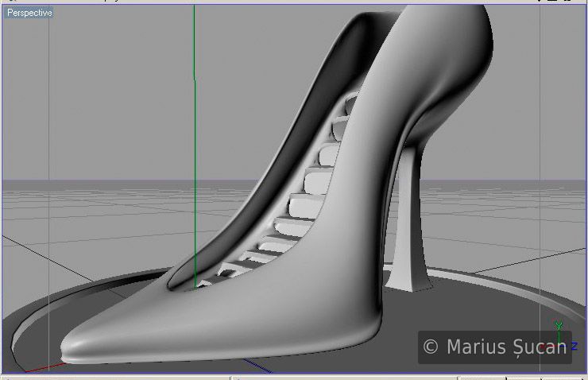The image size is (588, 380).
Task: Click the Marius Șucan copyright watermark
Action: point(494,347)
